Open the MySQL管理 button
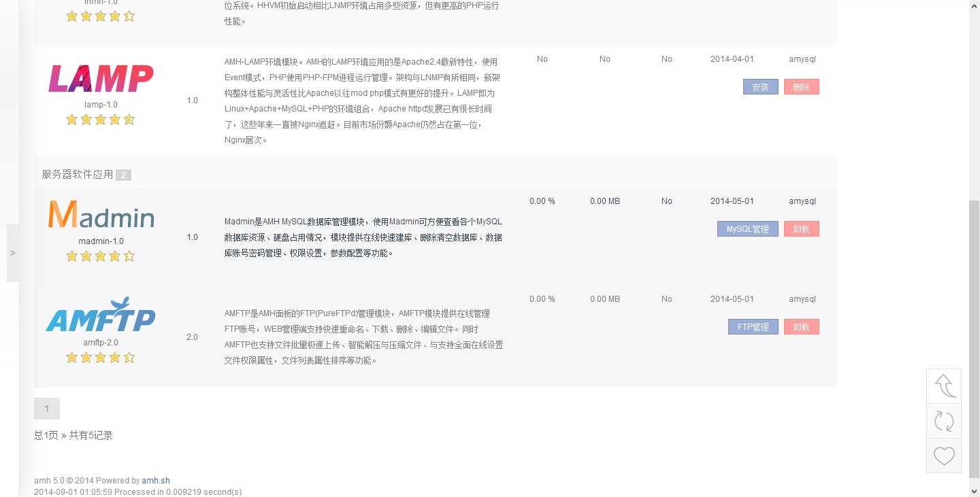Screen dimensions: 980x497 pos(747,229)
